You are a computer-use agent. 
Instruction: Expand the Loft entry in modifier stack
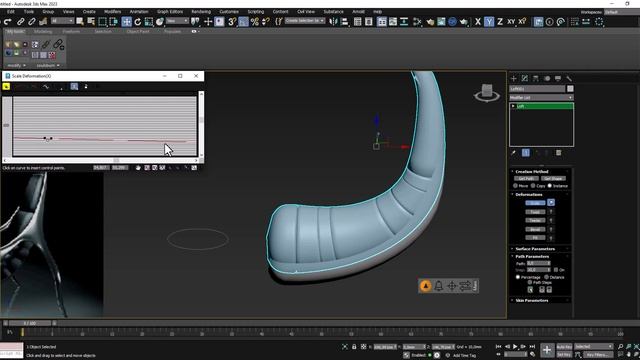(x=513, y=106)
